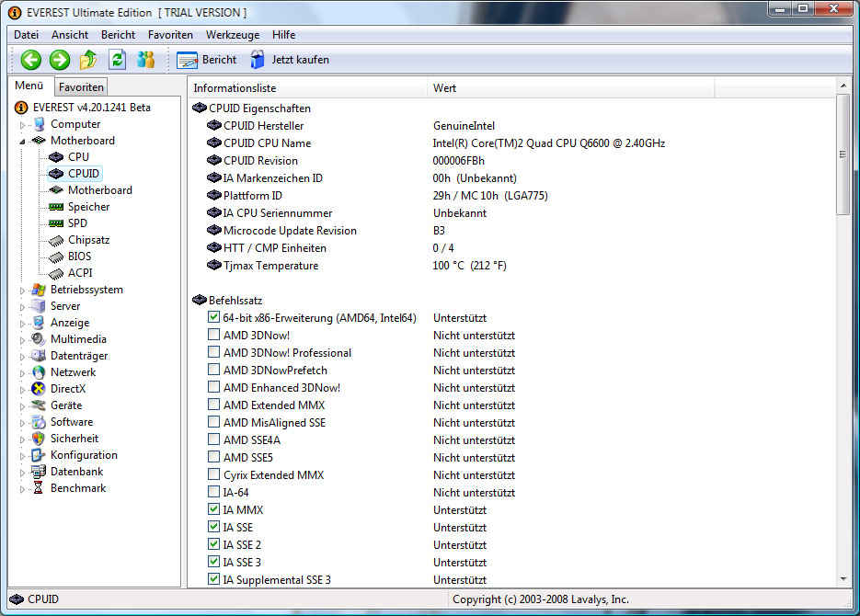Toggle the AMD Extended MMX checkbox

(x=214, y=405)
